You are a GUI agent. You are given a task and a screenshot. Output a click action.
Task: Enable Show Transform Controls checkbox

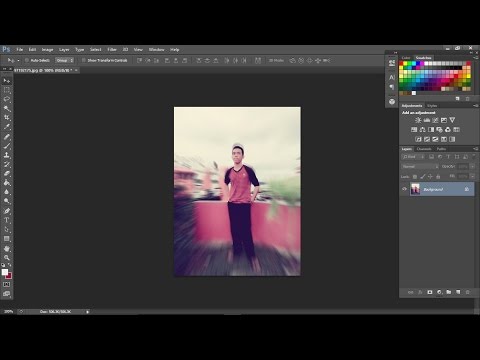[84, 60]
